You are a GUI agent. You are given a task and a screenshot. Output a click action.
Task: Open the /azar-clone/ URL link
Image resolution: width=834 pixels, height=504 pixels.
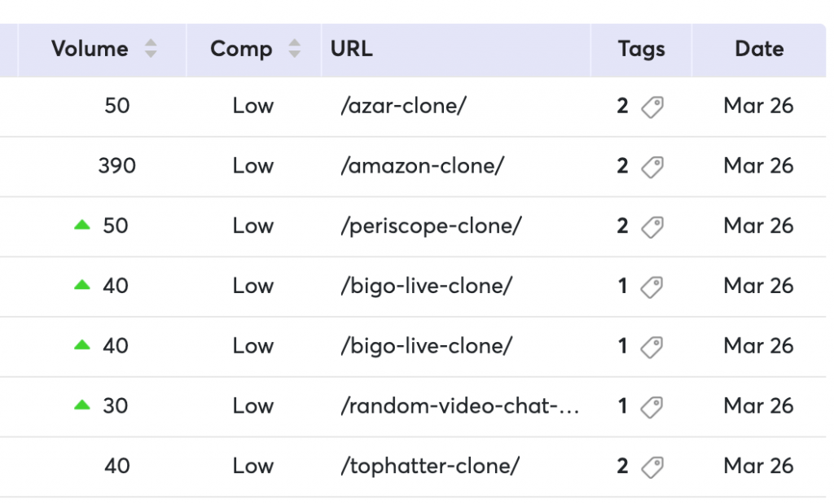click(x=404, y=106)
